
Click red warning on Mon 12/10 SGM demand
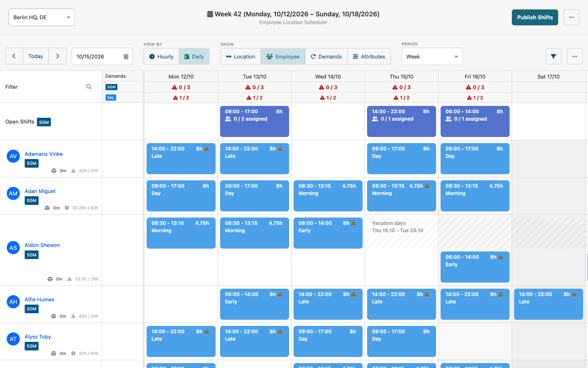click(x=174, y=87)
